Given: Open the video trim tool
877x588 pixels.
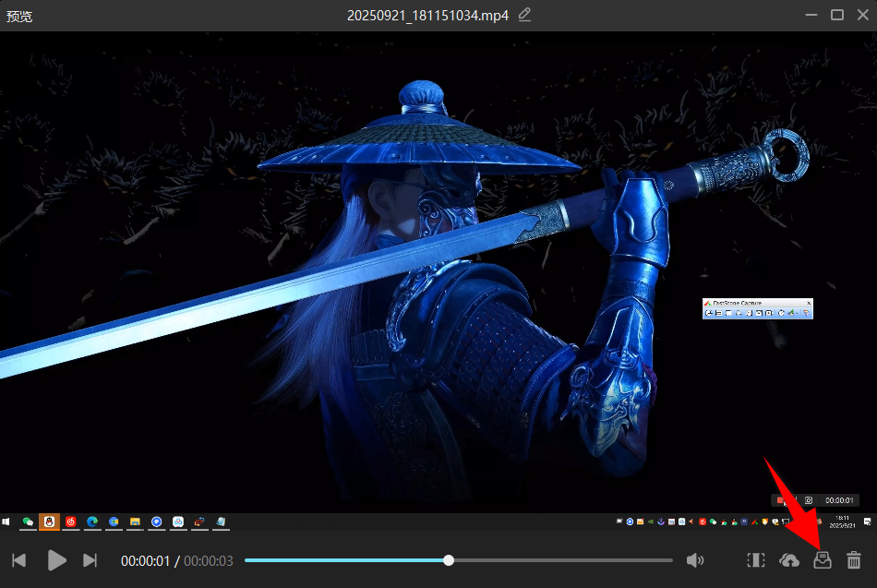Looking at the screenshot, I should (x=756, y=560).
